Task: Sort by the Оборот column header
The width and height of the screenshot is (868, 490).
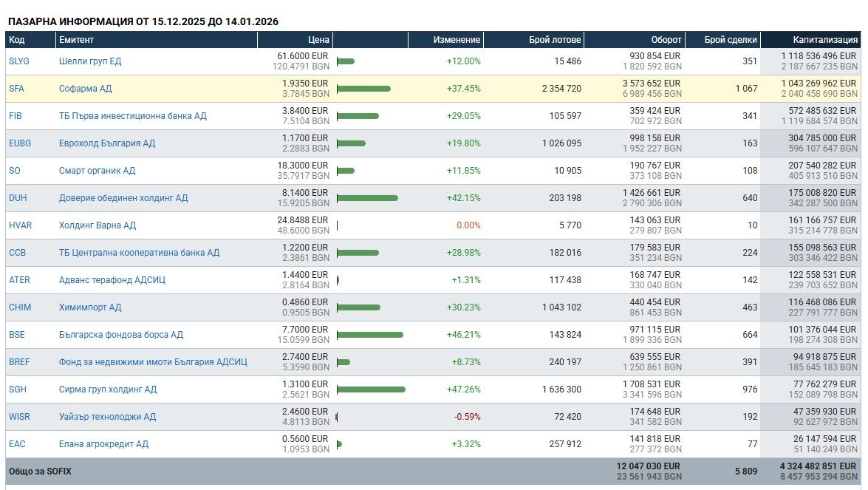Action: pyautogui.click(x=666, y=40)
